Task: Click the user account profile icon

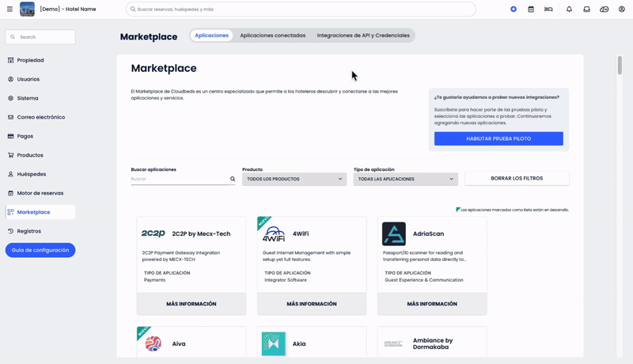Action: pyautogui.click(x=621, y=9)
